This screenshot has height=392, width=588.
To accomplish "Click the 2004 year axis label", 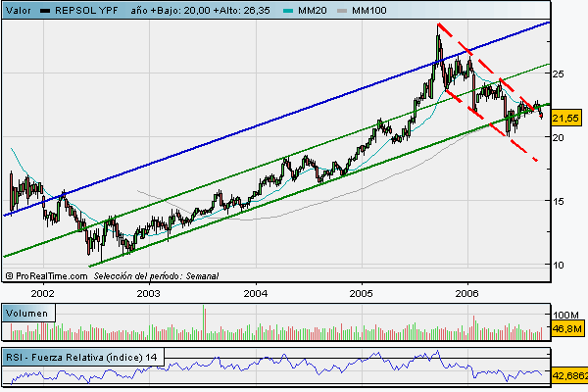I will [256, 293].
